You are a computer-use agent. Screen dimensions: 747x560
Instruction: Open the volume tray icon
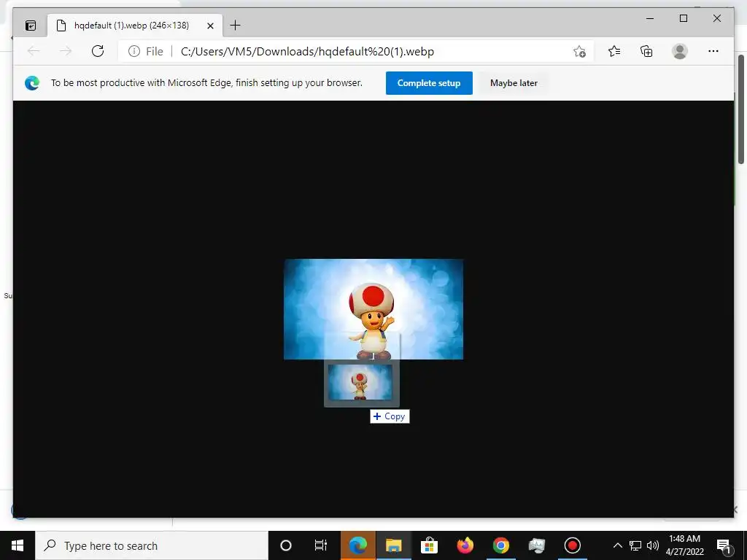coord(653,545)
